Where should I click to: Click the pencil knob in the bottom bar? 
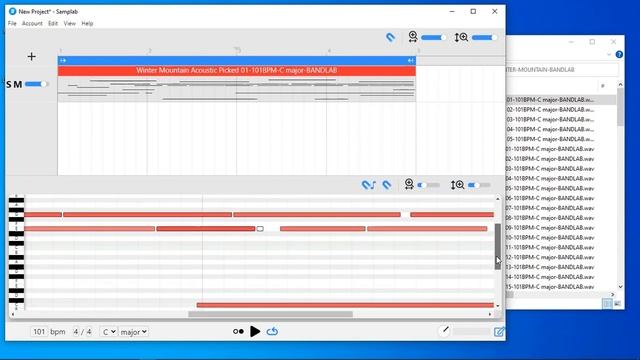(x=445, y=330)
